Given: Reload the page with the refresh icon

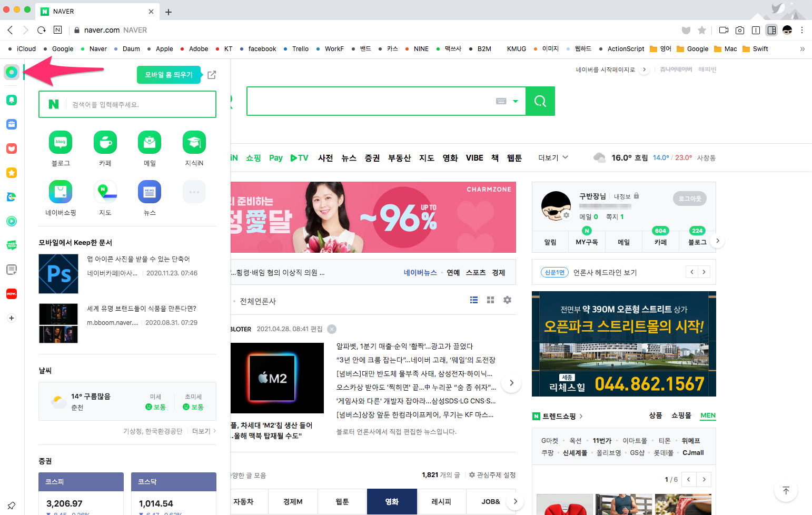Looking at the screenshot, I should tap(42, 30).
